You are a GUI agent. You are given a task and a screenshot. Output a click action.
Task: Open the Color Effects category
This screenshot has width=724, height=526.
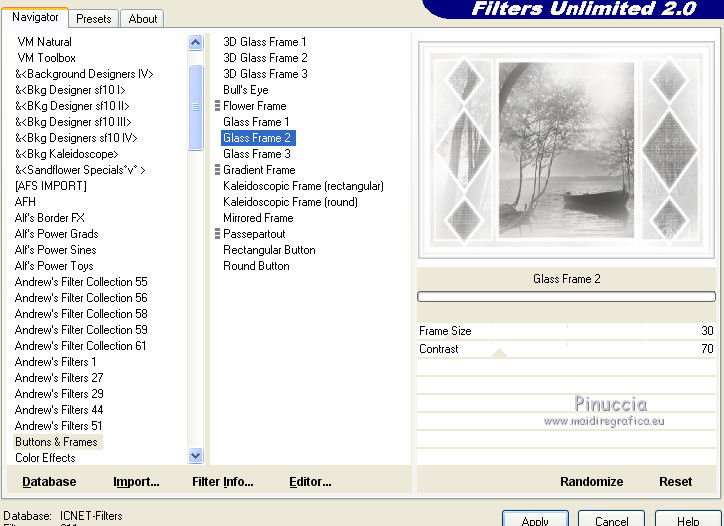coord(45,458)
